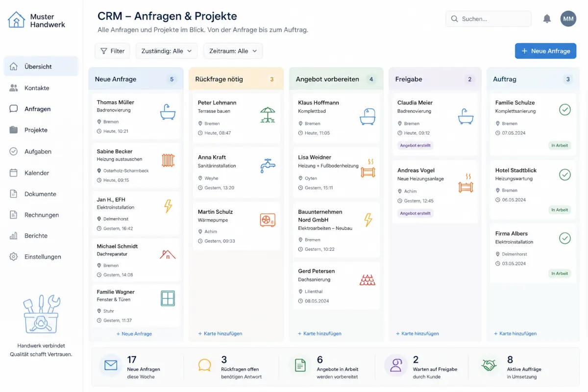Add card to Angebot vorbereiten column
The height and width of the screenshot is (392, 588).
tap(319, 334)
